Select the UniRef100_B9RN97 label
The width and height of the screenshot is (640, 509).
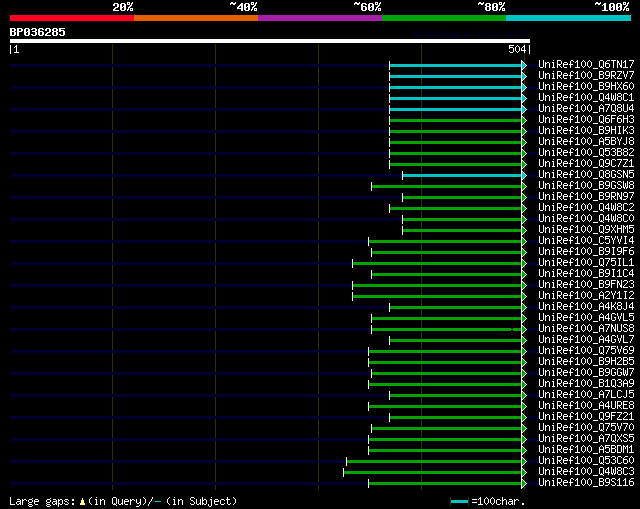tap(586, 196)
